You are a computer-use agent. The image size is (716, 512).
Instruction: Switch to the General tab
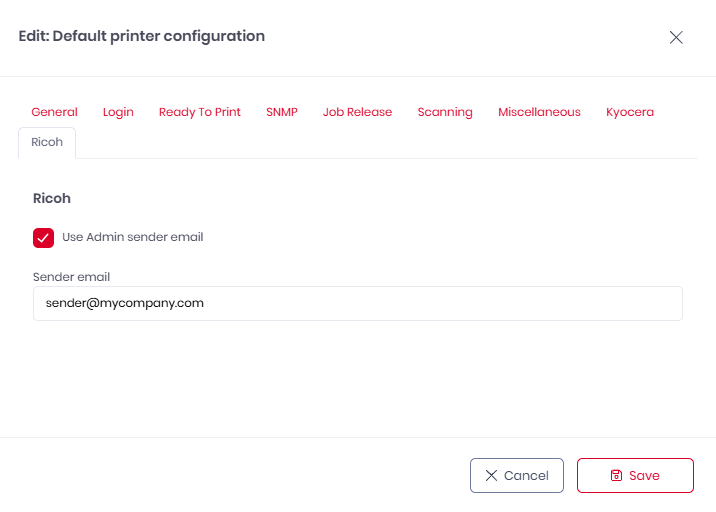pos(54,112)
